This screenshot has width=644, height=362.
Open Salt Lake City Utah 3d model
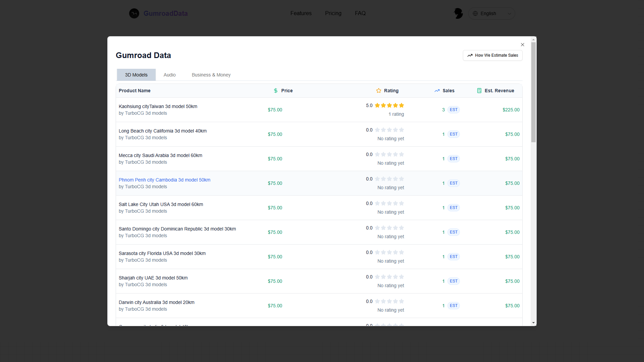pos(161,204)
